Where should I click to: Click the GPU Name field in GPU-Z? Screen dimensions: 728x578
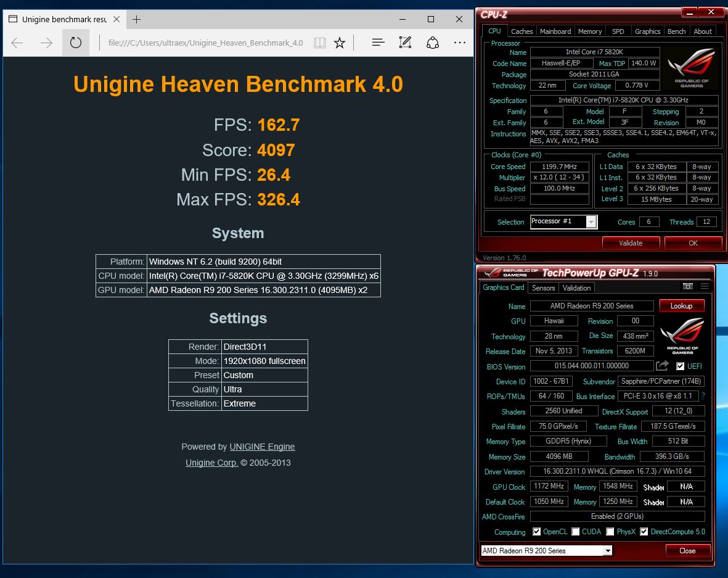click(x=592, y=306)
